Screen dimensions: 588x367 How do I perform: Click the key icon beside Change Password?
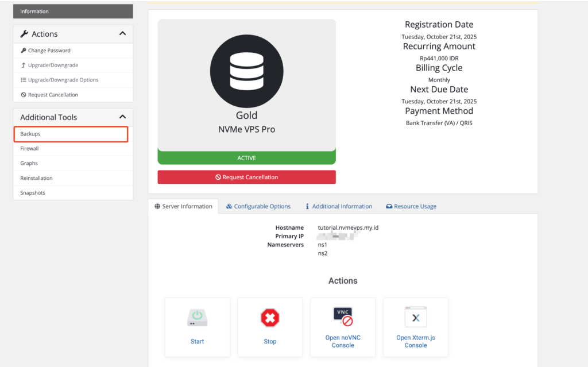point(24,51)
